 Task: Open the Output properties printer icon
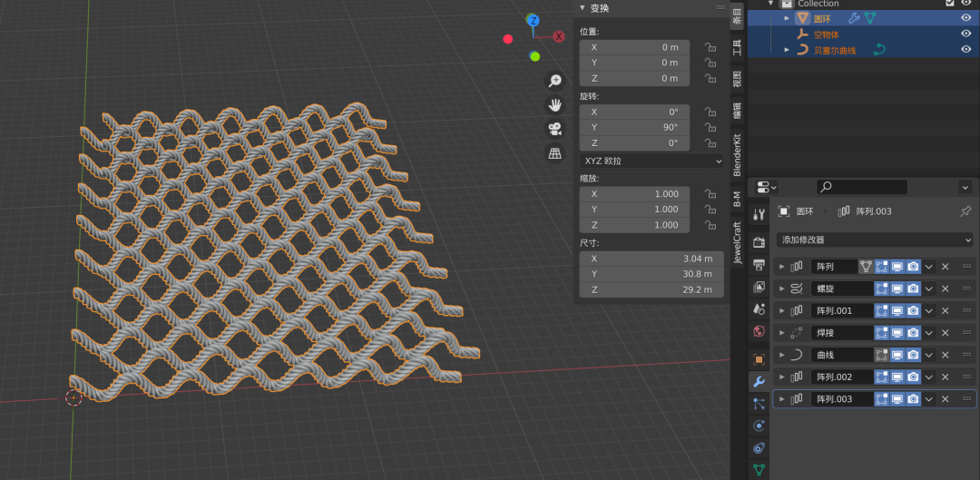(759, 264)
